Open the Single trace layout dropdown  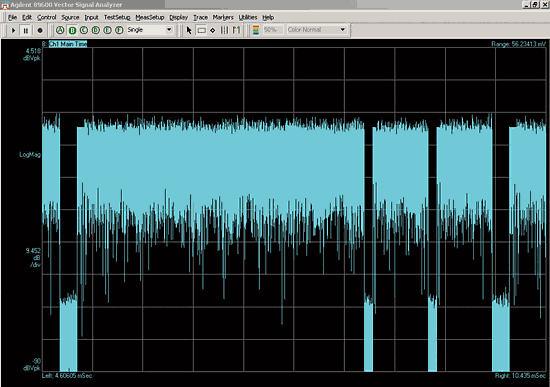pyautogui.click(x=169, y=30)
